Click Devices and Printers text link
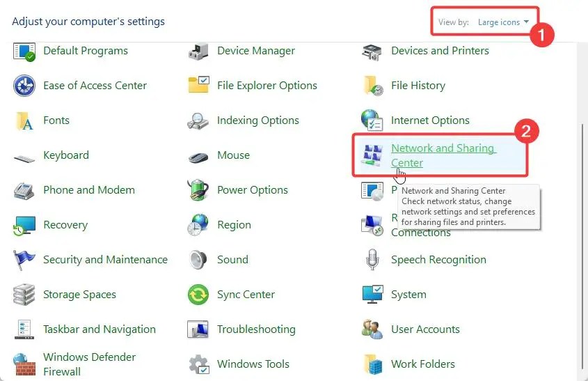This screenshot has width=588, height=381. [x=440, y=51]
